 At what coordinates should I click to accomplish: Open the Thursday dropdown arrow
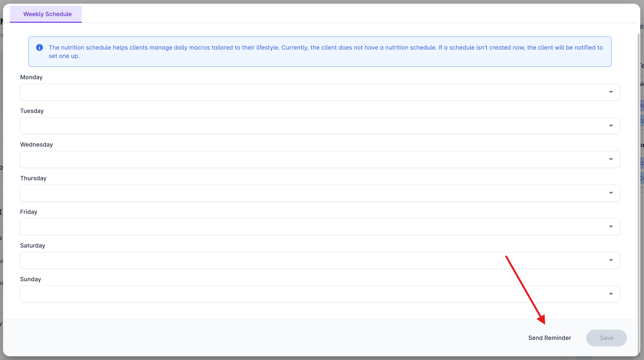(x=611, y=193)
